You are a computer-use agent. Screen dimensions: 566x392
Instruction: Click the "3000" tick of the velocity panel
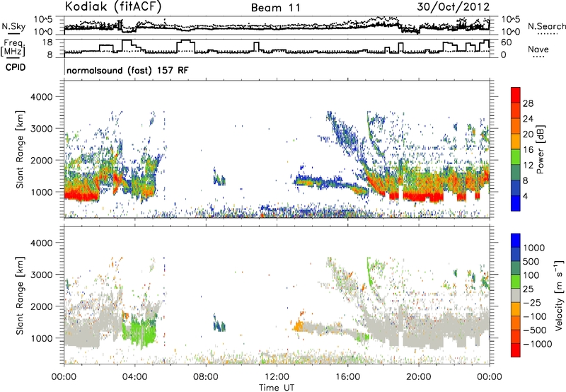(x=42, y=275)
